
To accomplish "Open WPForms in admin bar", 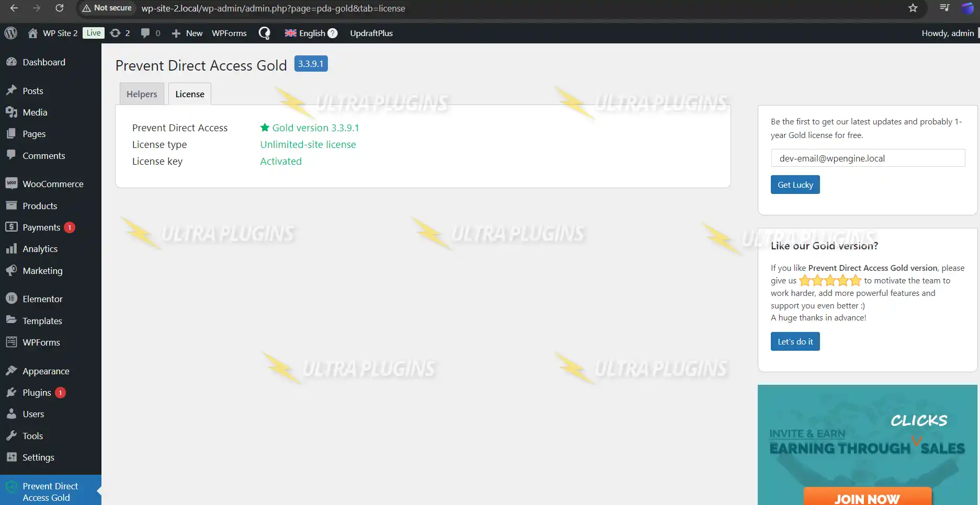I will 229,33.
